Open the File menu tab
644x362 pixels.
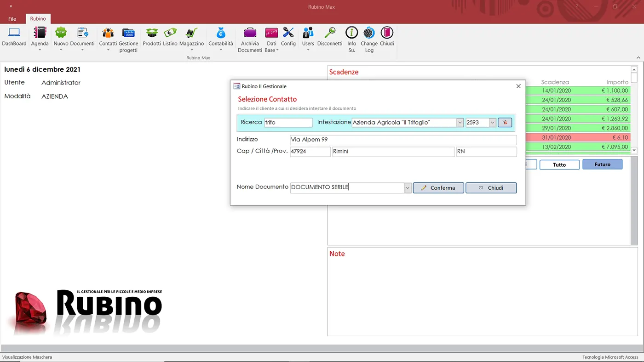pyautogui.click(x=12, y=19)
